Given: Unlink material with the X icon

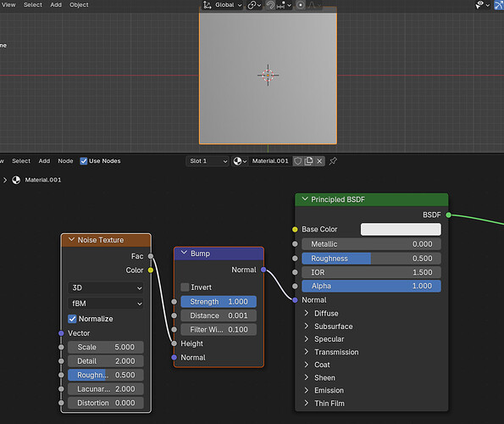Looking at the screenshot, I should pos(319,161).
